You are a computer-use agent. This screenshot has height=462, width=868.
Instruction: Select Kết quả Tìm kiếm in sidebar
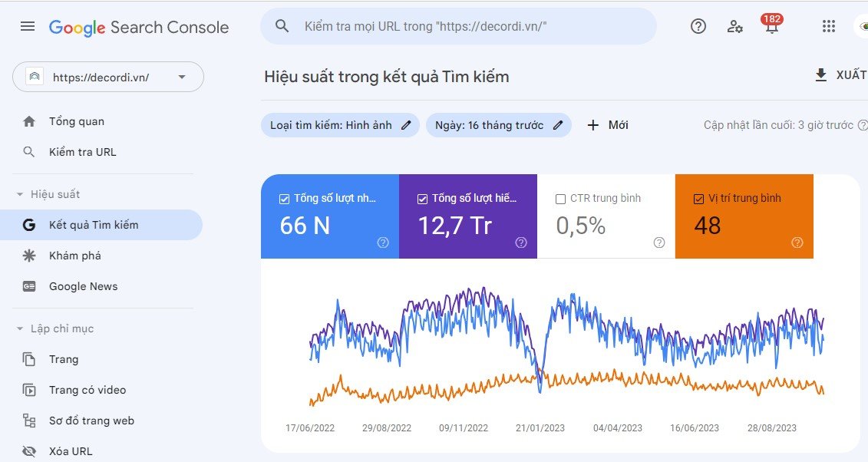pyautogui.click(x=101, y=225)
